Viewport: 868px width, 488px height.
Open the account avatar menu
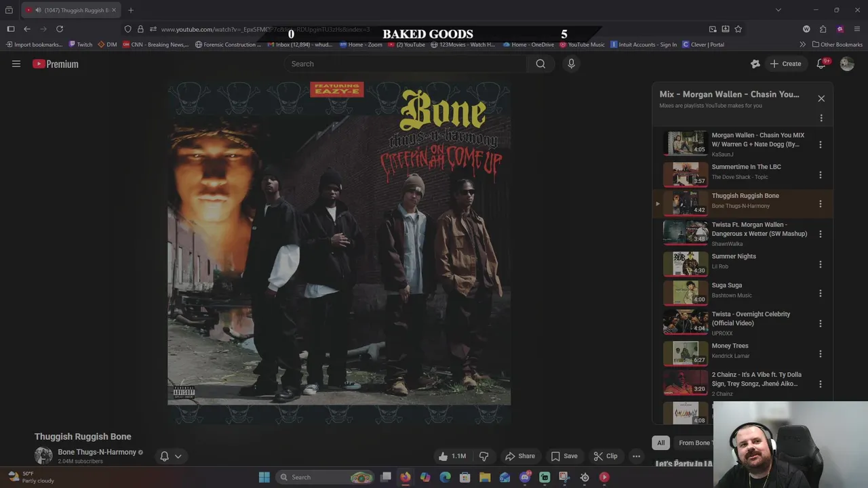click(x=847, y=64)
